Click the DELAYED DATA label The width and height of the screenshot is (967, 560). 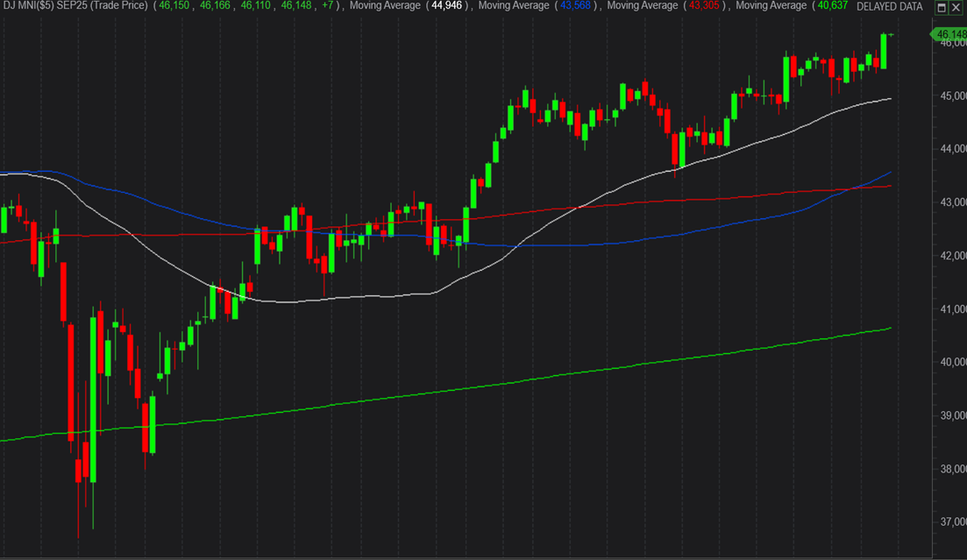coord(889,7)
